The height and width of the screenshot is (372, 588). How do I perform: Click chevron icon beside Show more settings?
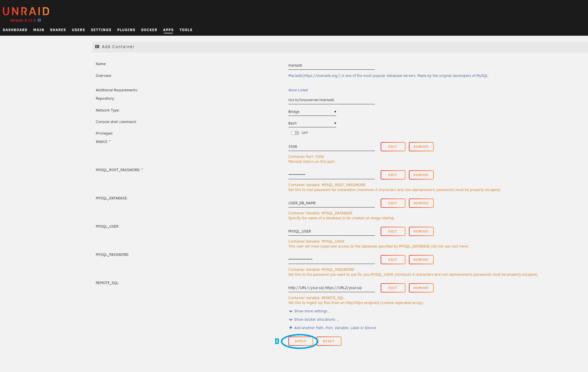pyautogui.click(x=291, y=311)
